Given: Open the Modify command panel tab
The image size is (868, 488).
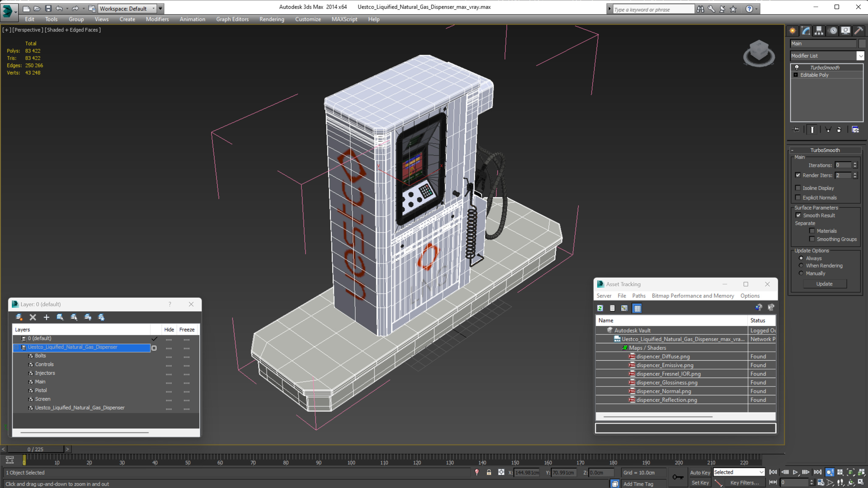Looking at the screenshot, I should (x=806, y=31).
